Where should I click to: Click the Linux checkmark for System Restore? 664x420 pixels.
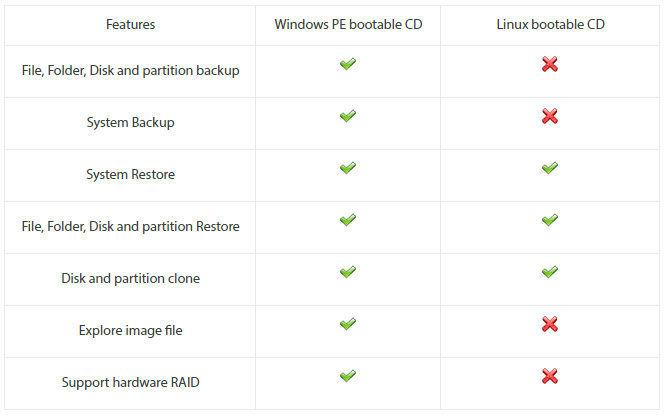pos(550,168)
